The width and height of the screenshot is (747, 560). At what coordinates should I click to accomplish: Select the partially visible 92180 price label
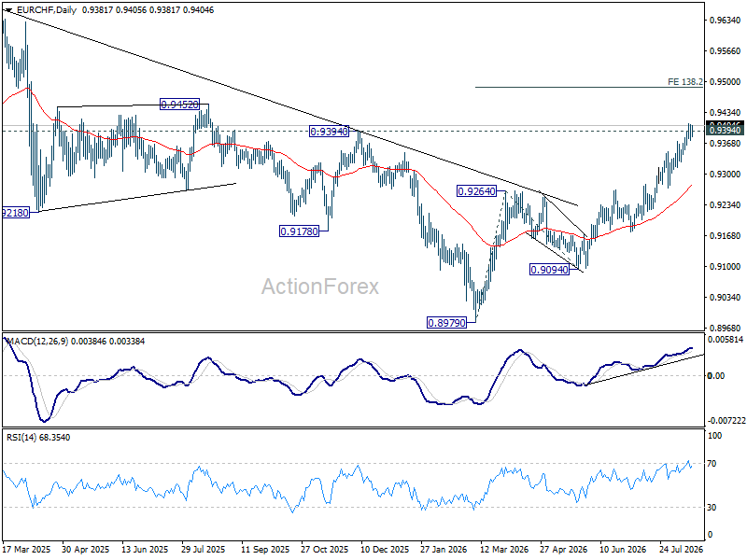16,213
